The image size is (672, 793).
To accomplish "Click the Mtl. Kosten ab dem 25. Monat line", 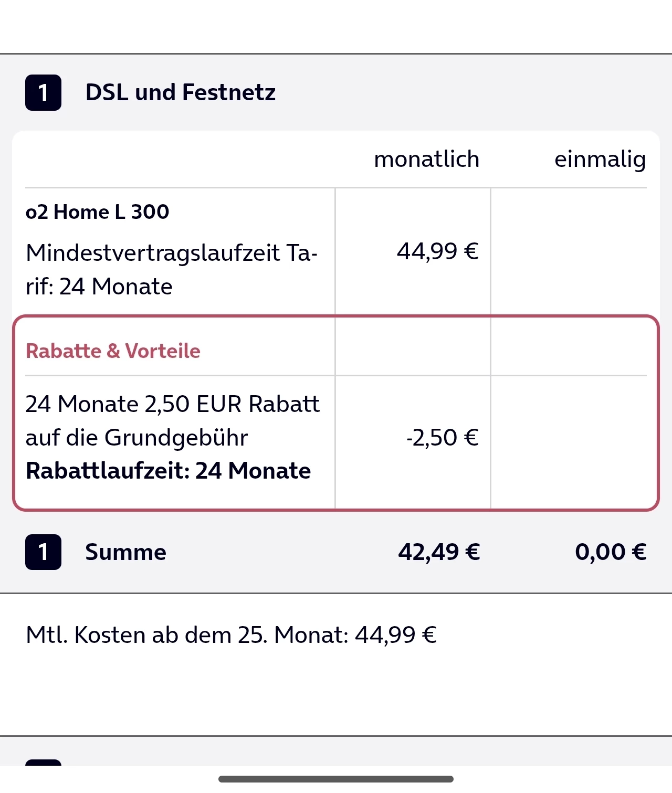I will (231, 635).
